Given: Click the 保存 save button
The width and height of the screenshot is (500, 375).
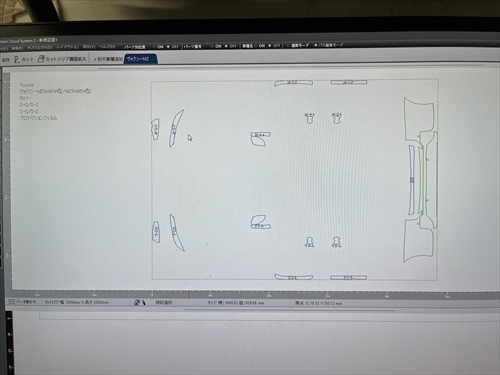Looking at the screenshot, I should pyautogui.click(x=6, y=60).
